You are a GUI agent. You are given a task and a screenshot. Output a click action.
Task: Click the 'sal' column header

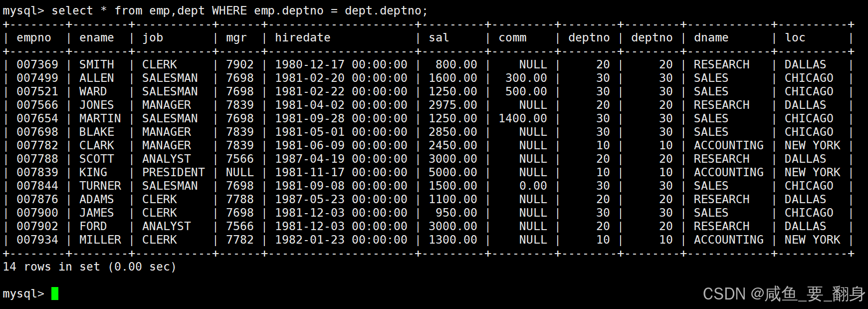pyautogui.click(x=439, y=38)
